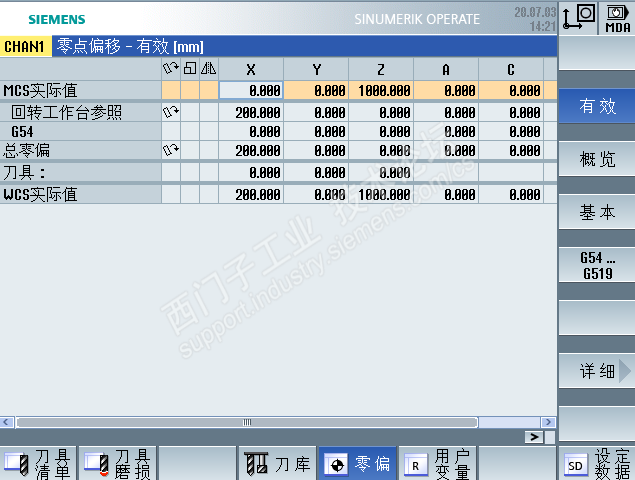635x480 pixels.
Task: Open 用户变量 user variables
Action: (437, 463)
